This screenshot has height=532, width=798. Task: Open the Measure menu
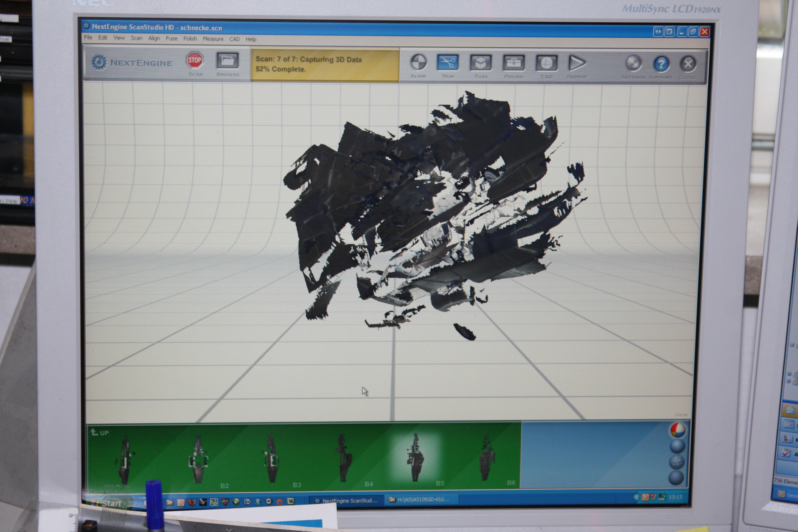[213, 39]
